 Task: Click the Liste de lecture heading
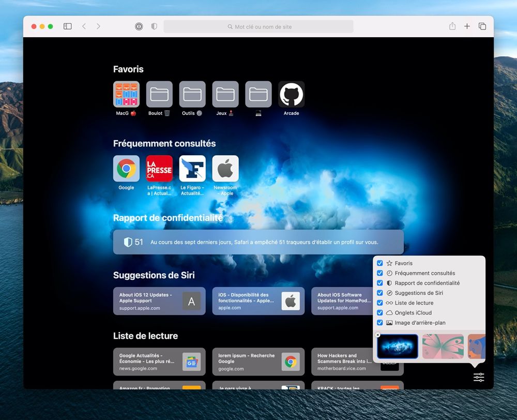pos(145,336)
